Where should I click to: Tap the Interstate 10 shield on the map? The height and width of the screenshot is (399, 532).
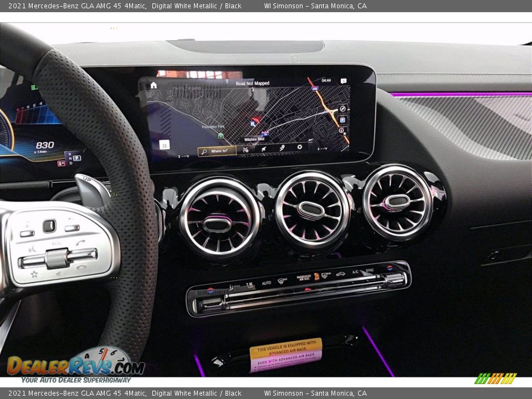click(265, 134)
